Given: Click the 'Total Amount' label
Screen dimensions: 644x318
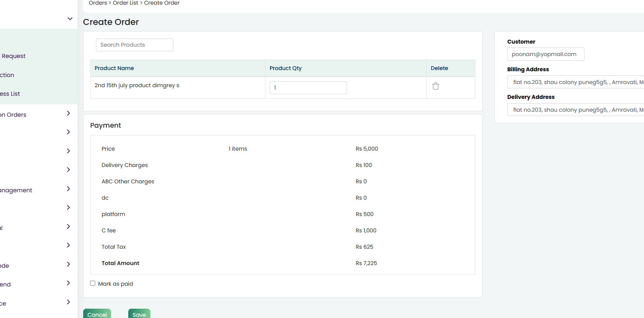Looking at the screenshot, I should tap(120, 263).
